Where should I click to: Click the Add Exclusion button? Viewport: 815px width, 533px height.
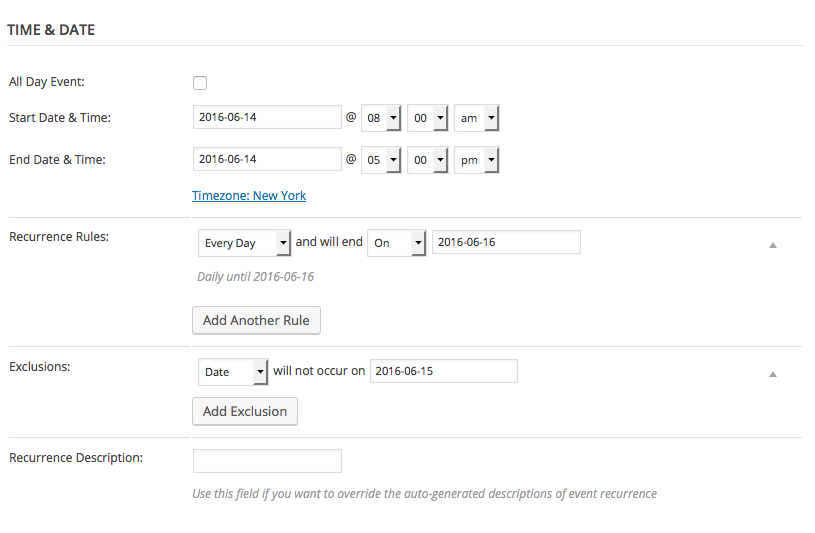point(245,411)
